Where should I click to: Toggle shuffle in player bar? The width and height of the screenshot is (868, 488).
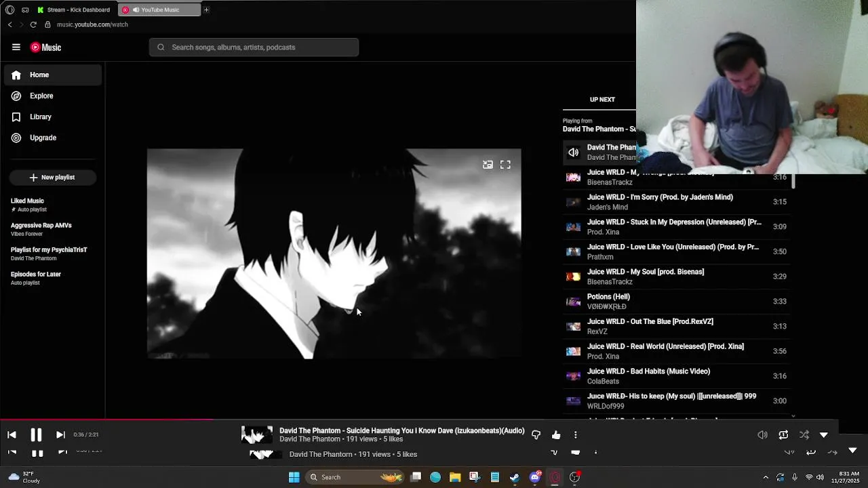(x=804, y=435)
